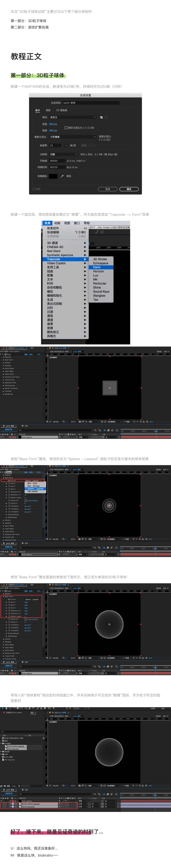Switch to the 高级 tab

click(x=48, y=110)
